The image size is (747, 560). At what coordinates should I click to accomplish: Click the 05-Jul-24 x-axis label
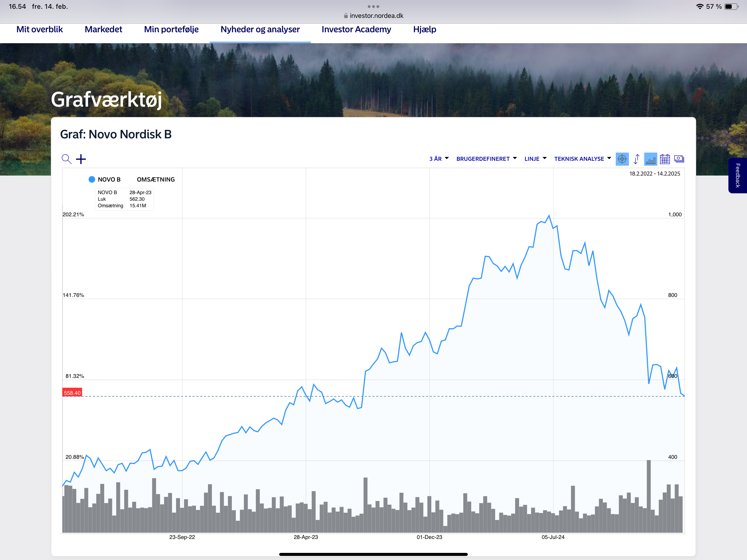553,537
